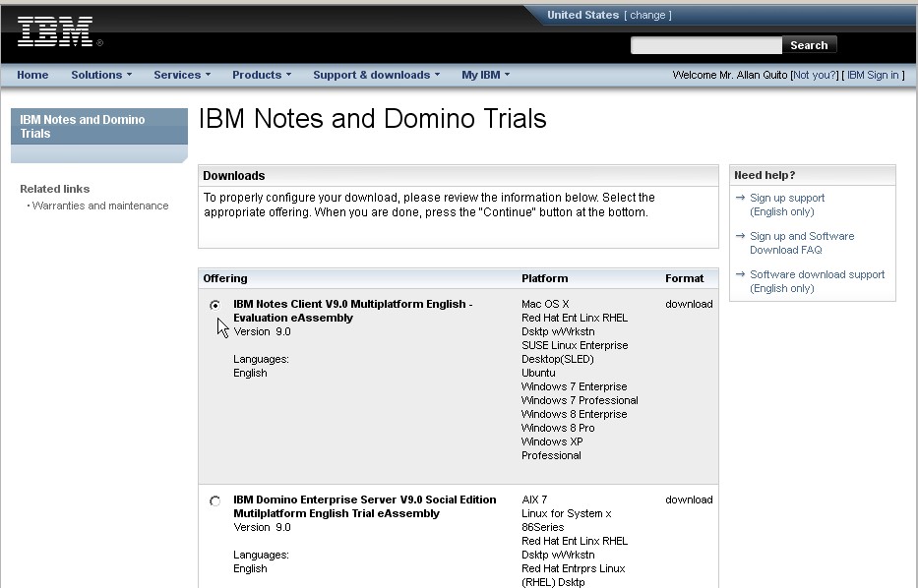Click inside the search input field
The width and height of the screenshot is (918, 588).
click(x=705, y=45)
